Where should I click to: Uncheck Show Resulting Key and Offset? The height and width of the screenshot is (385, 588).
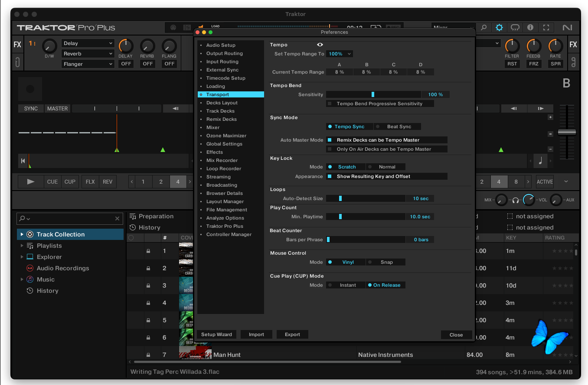[x=330, y=176]
